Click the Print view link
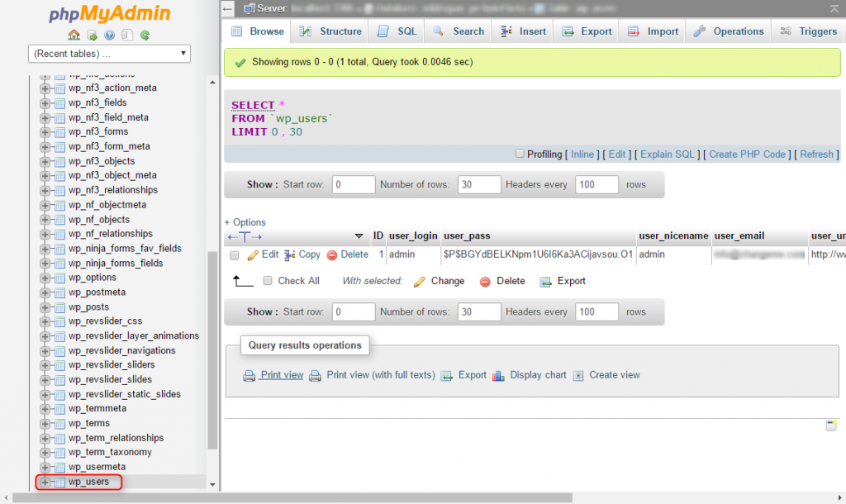The width and height of the screenshot is (846, 504). [x=282, y=375]
